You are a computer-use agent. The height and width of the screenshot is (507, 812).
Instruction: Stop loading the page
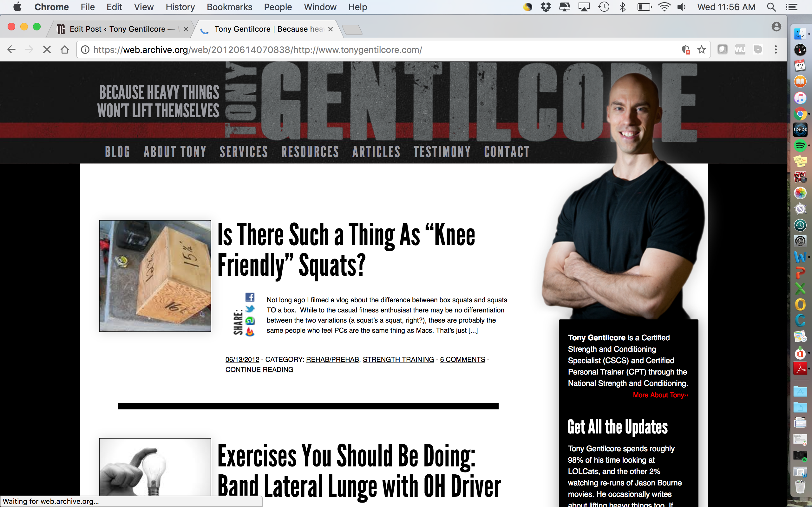(x=47, y=50)
